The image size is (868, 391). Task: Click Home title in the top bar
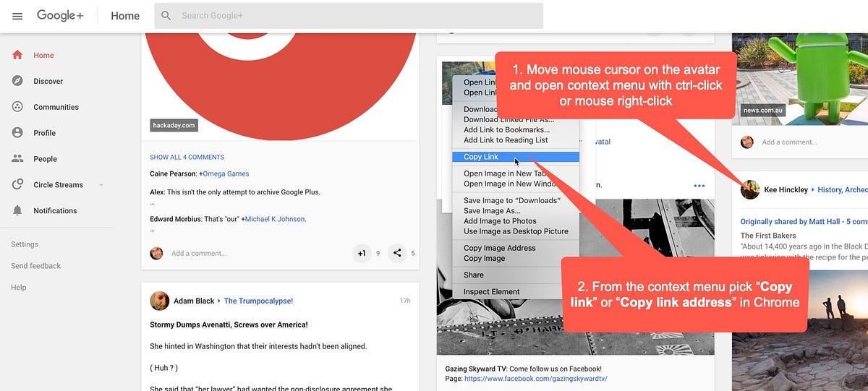click(125, 16)
